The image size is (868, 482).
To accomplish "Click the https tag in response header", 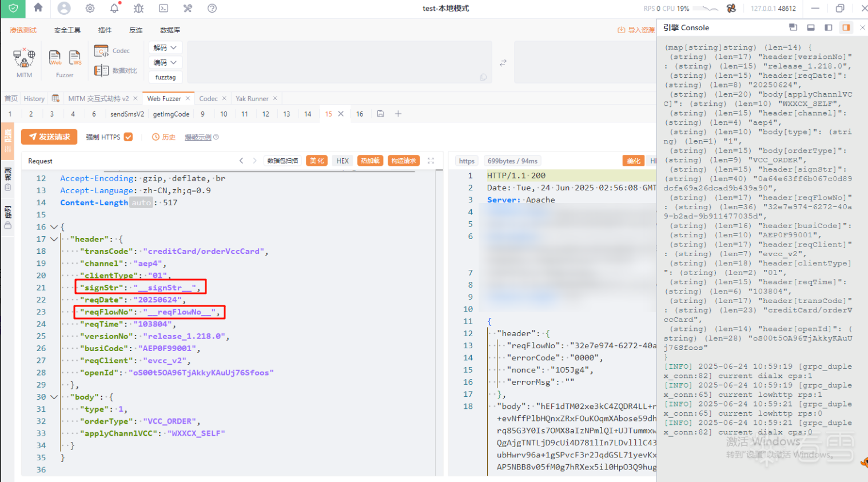I will 467,161.
